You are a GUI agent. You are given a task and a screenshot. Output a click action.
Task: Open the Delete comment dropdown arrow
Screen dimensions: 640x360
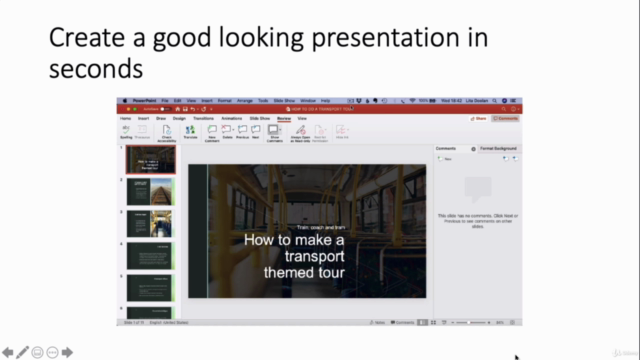coord(233,130)
